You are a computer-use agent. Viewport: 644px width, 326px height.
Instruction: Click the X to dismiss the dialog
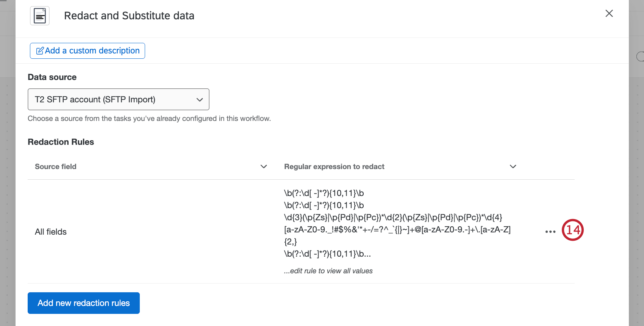609,13
